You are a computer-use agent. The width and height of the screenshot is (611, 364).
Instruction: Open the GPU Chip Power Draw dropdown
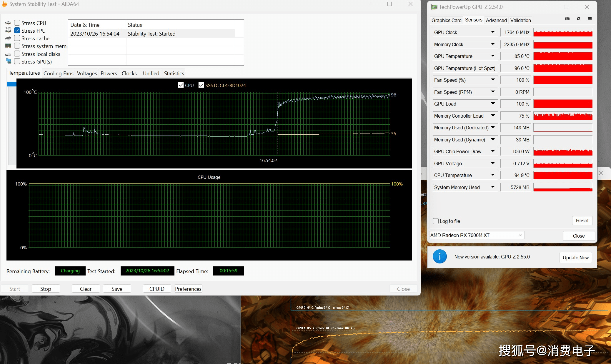(493, 151)
